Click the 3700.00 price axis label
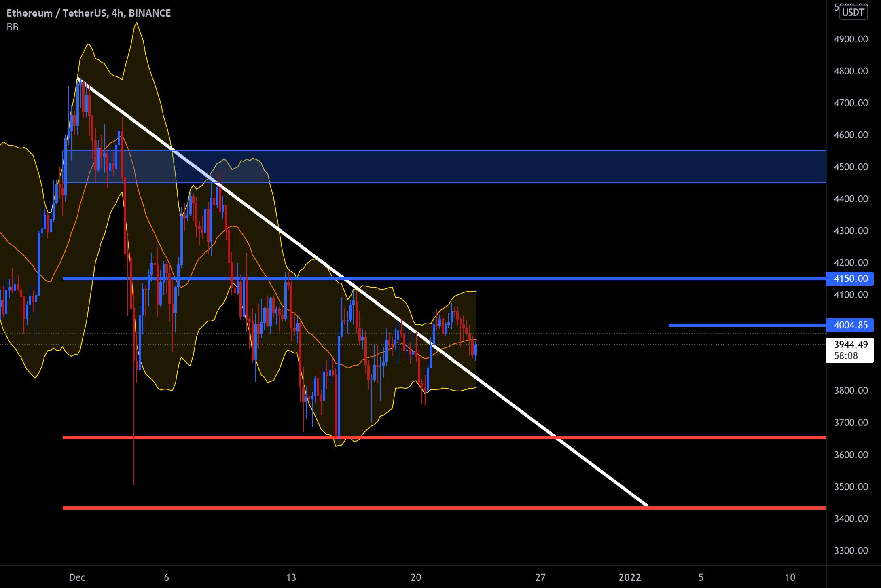Viewport: 881px width, 588px height. [851, 423]
